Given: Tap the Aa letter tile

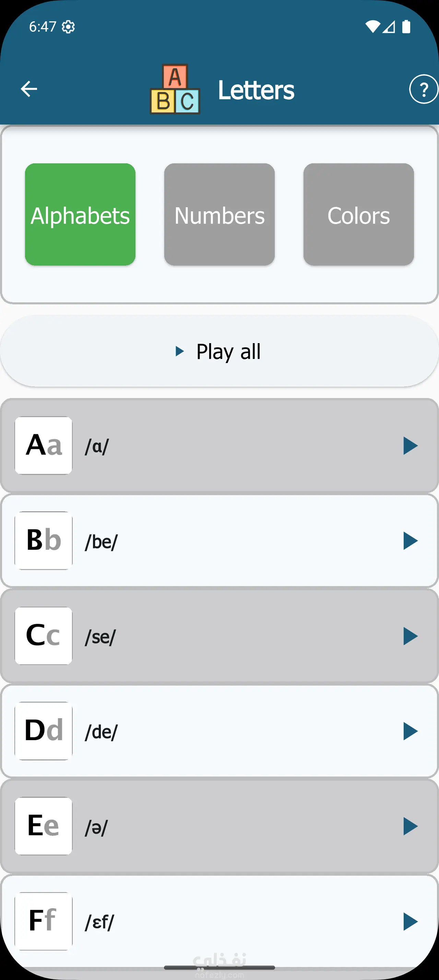Looking at the screenshot, I should pos(44,445).
